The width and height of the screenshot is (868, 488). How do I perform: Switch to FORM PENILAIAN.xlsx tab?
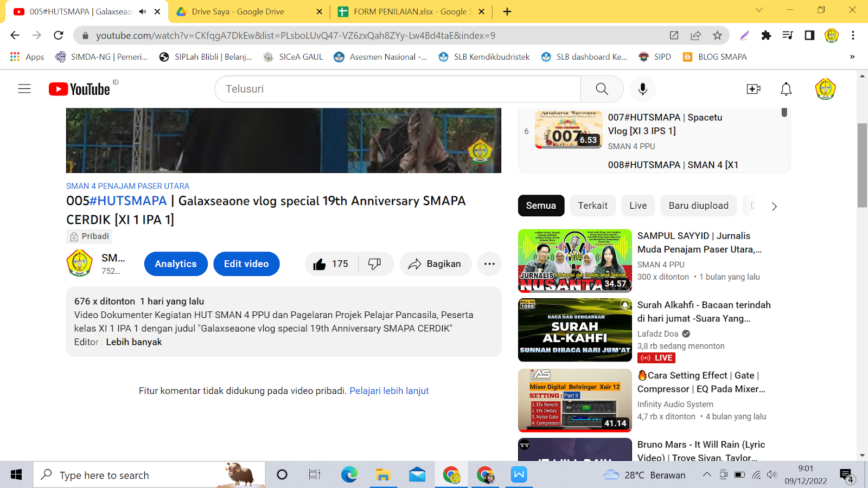point(411,11)
